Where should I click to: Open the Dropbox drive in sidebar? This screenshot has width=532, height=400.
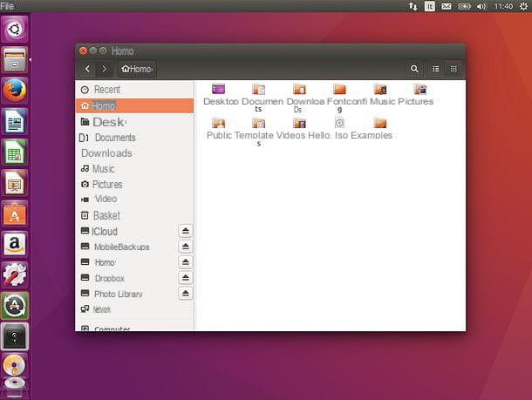coord(126,278)
